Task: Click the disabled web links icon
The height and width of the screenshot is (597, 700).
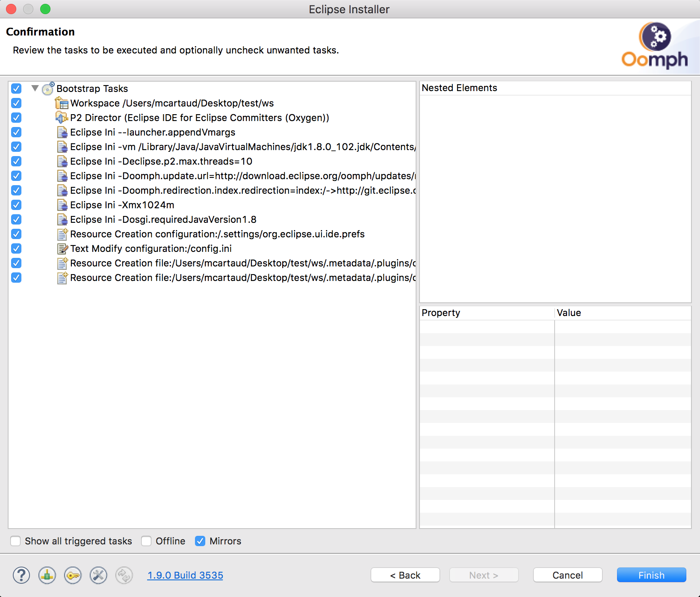Action: pos(124,575)
